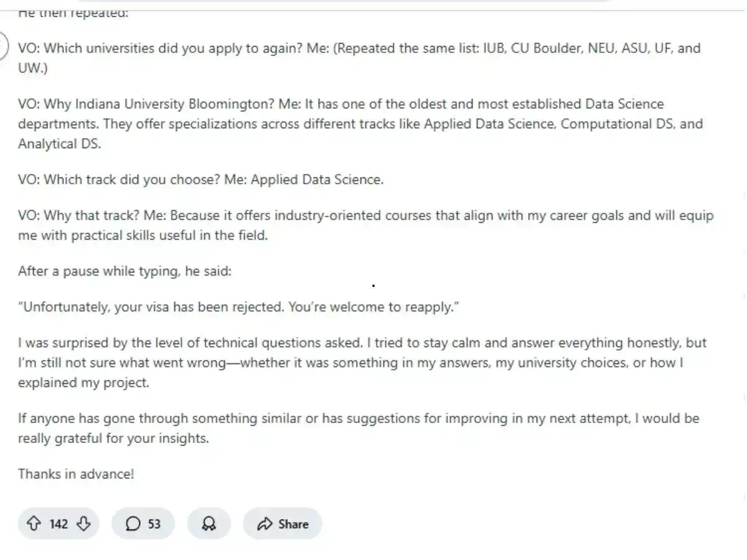
Task: Click the bar at the top edge
Action: pos(374,2)
